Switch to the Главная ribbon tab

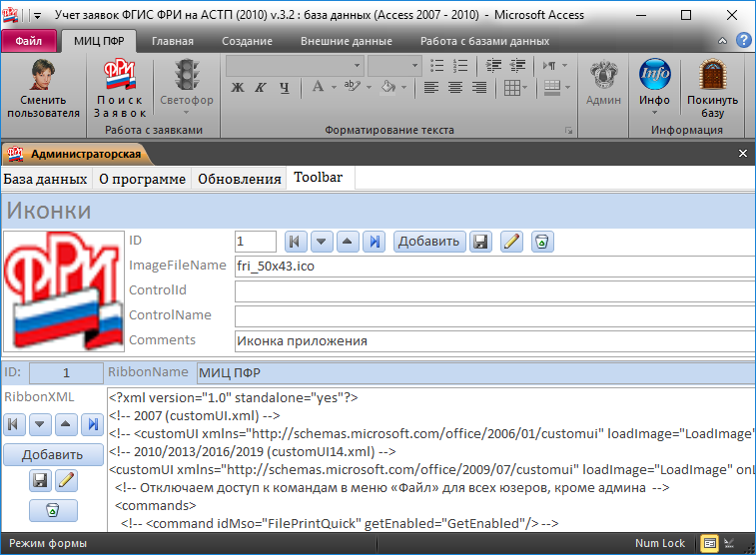point(172,41)
